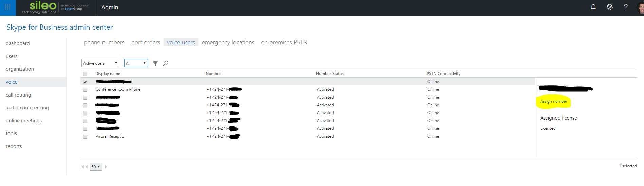
Task: Go to first page arrow
Action: 82,167
